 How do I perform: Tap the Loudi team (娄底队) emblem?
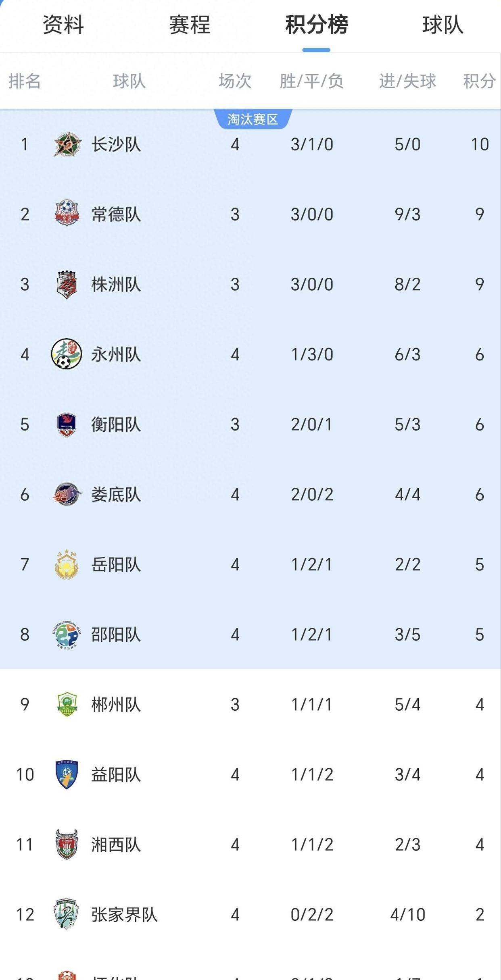pos(67,494)
